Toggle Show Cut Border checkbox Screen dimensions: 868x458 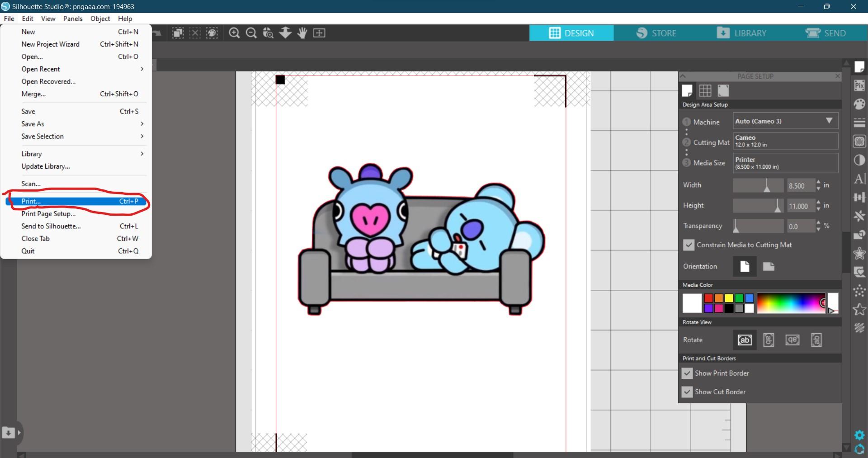coord(687,392)
